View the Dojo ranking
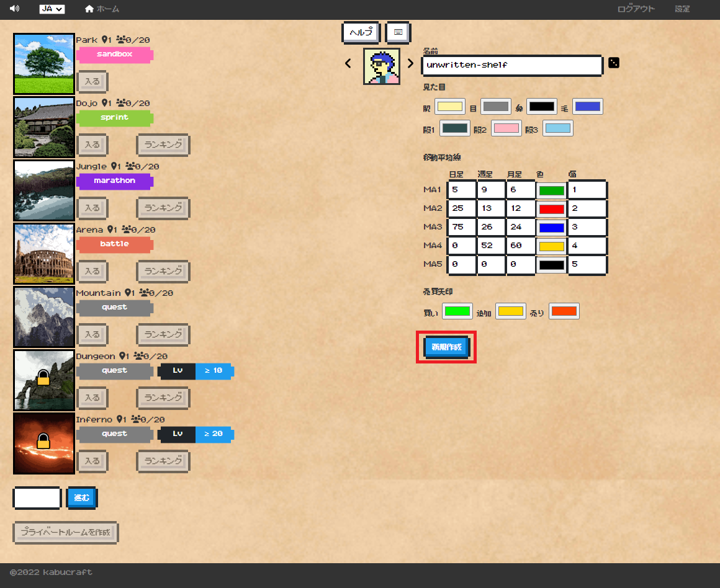Screen dimensions: 720x588 pyautogui.click(x=163, y=145)
